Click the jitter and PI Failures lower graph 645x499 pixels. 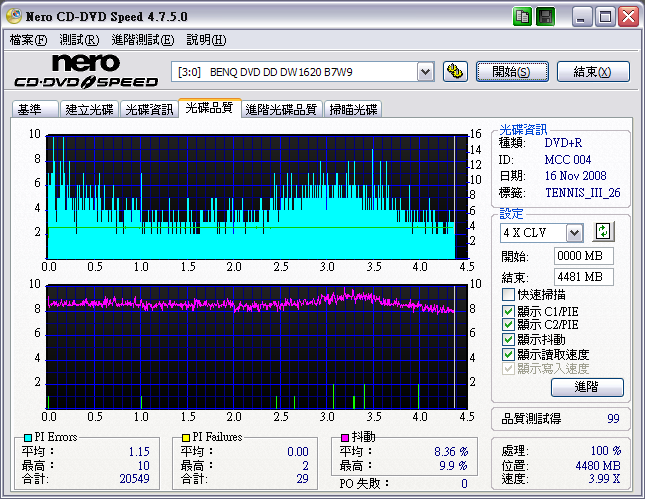coord(257,347)
